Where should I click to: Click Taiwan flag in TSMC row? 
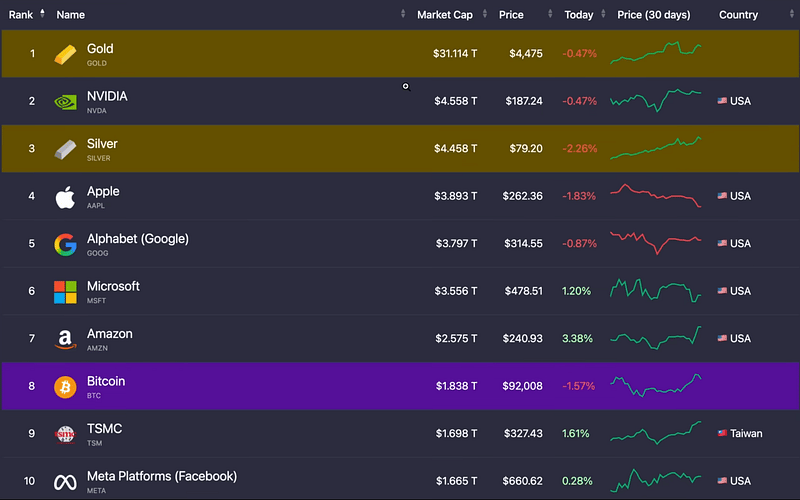722,433
